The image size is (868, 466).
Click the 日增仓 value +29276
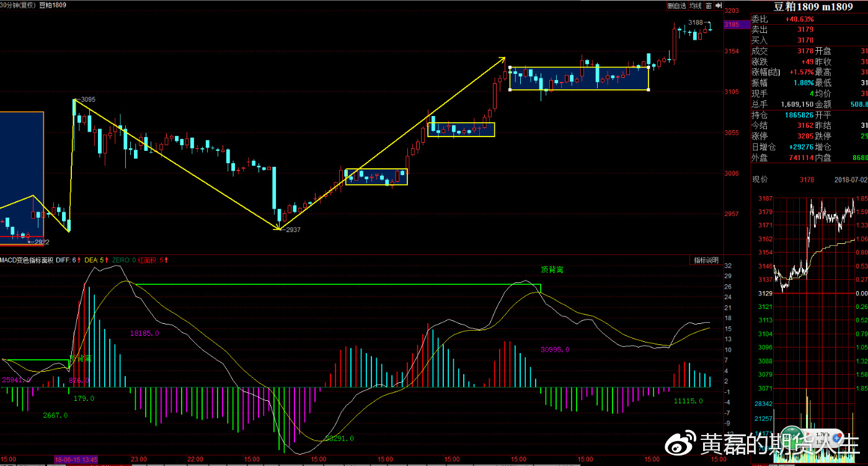tap(801, 146)
